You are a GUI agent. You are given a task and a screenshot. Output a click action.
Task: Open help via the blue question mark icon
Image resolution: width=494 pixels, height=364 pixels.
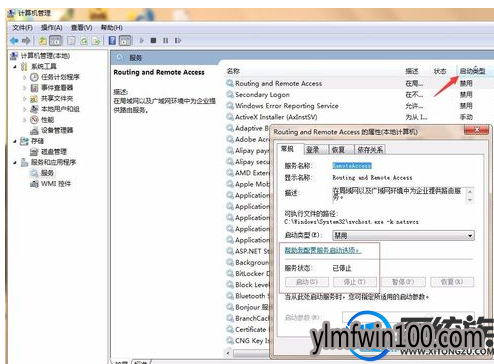tap(112, 41)
